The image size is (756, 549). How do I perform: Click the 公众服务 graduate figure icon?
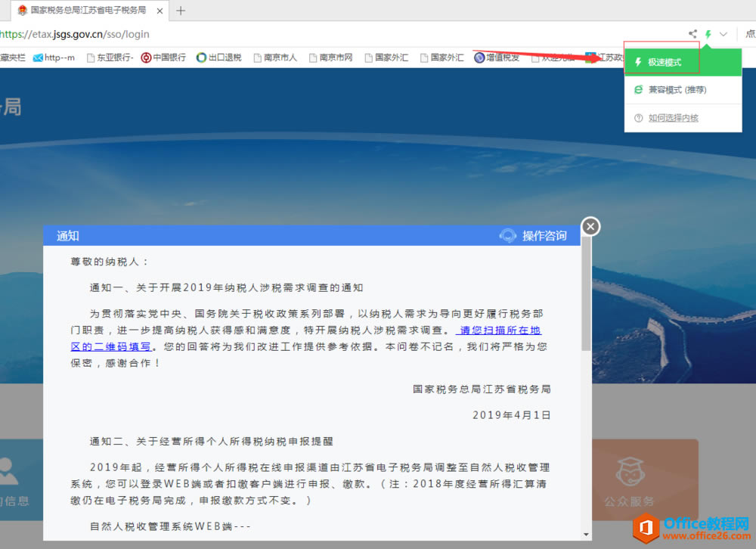click(631, 471)
